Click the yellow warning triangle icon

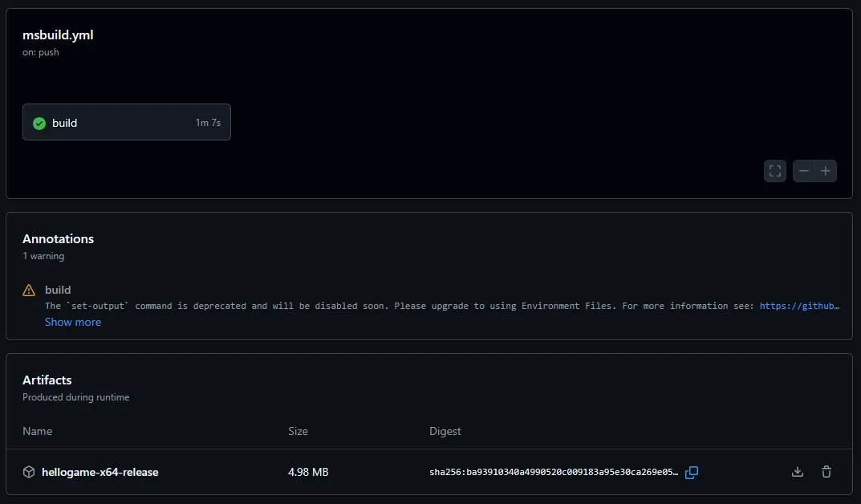pyautogui.click(x=29, y=291)
